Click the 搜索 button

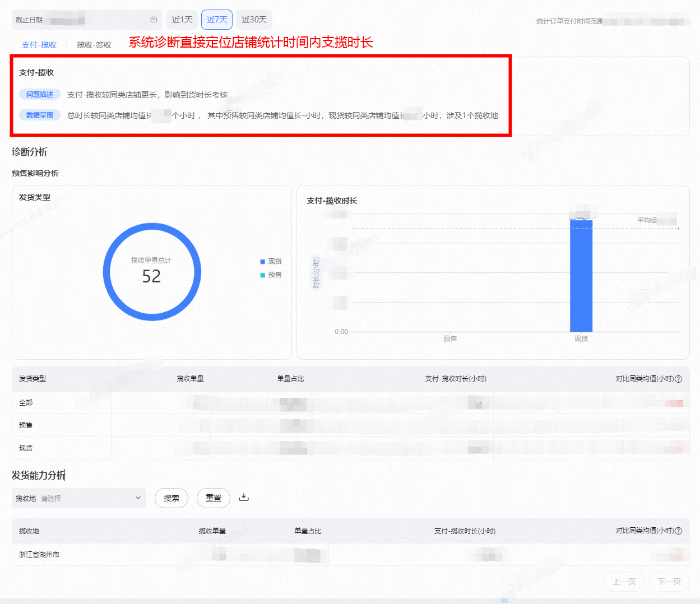click(171, 498)
